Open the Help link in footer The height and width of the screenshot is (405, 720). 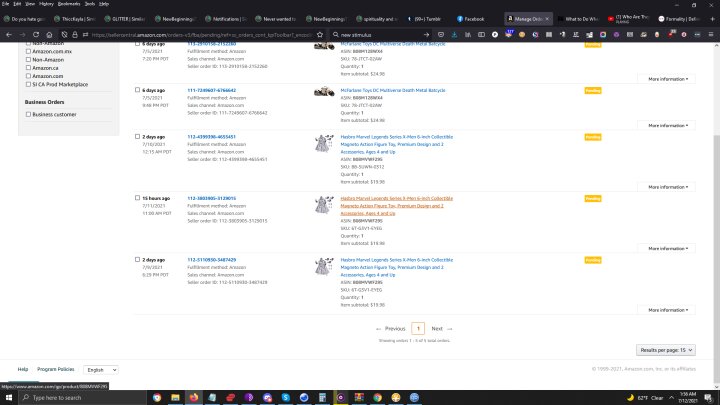(23, 369)
